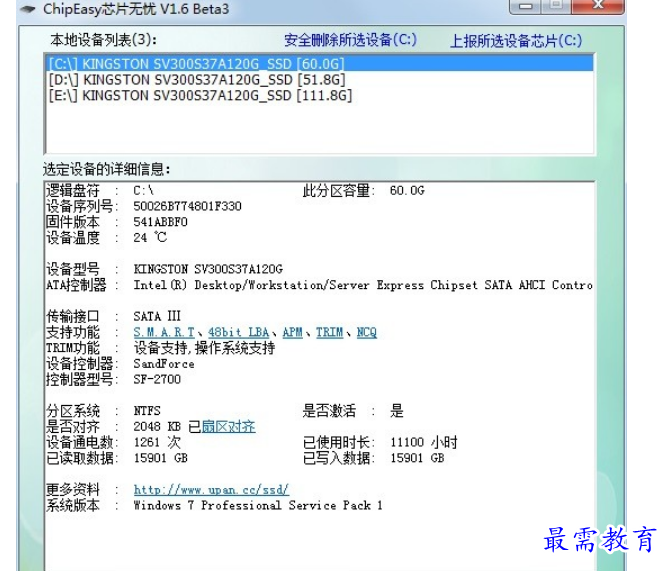Minimize the ChipEasy window

tap(526, 6)
